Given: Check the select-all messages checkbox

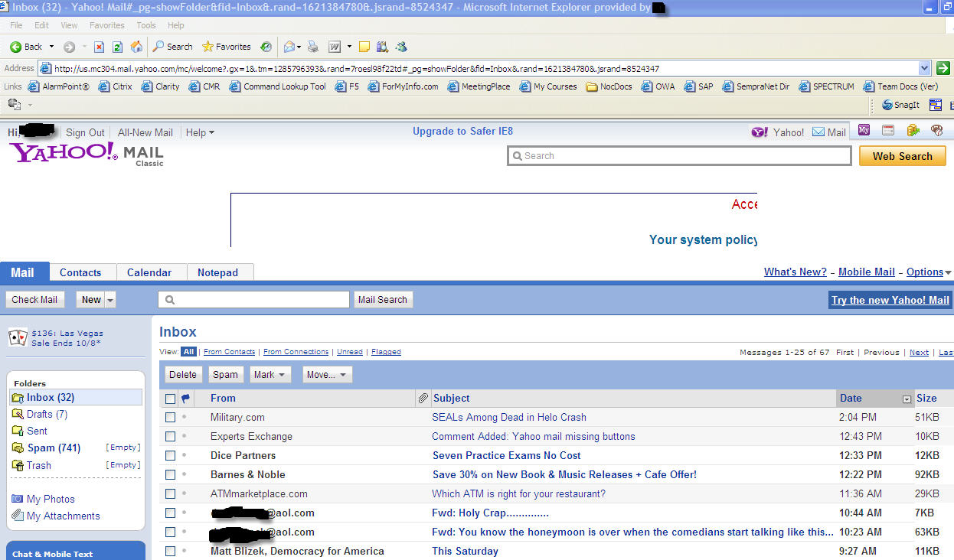Looking at the screenshot, I should coord(169,398).
